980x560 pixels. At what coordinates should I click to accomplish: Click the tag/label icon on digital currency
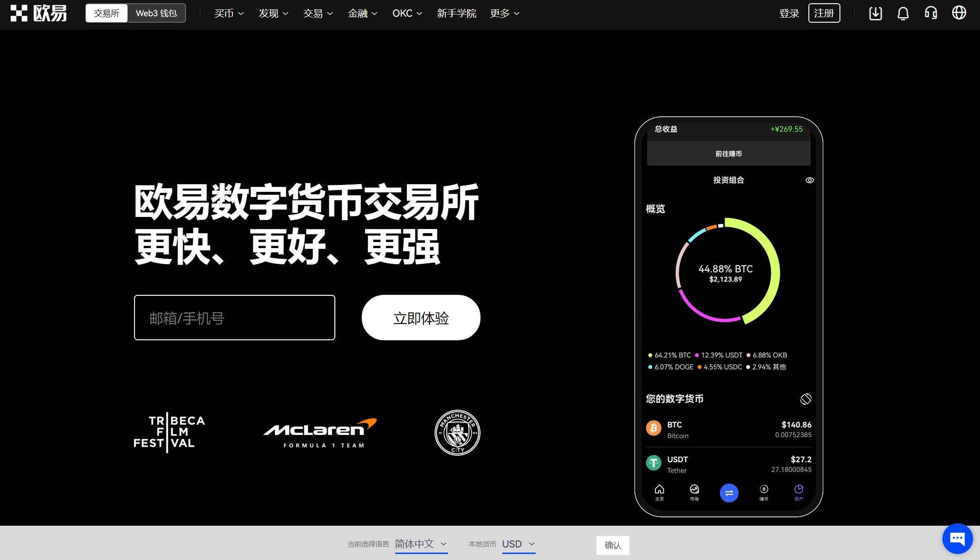coord(805,398)
